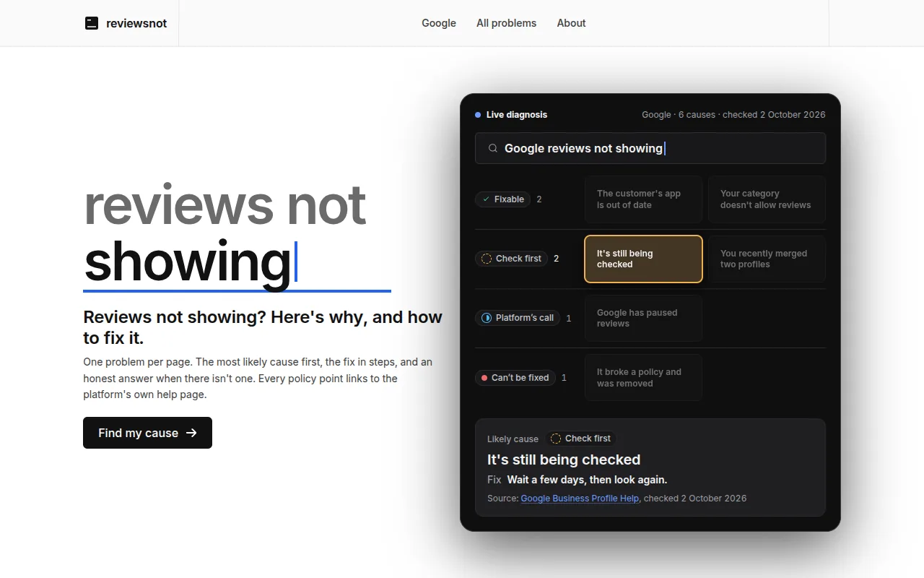Screen dimensions: 924x578
Task: Click dashed circle icon in Likely cause badge
Action: pyautogui.click(x=556, y=439)
